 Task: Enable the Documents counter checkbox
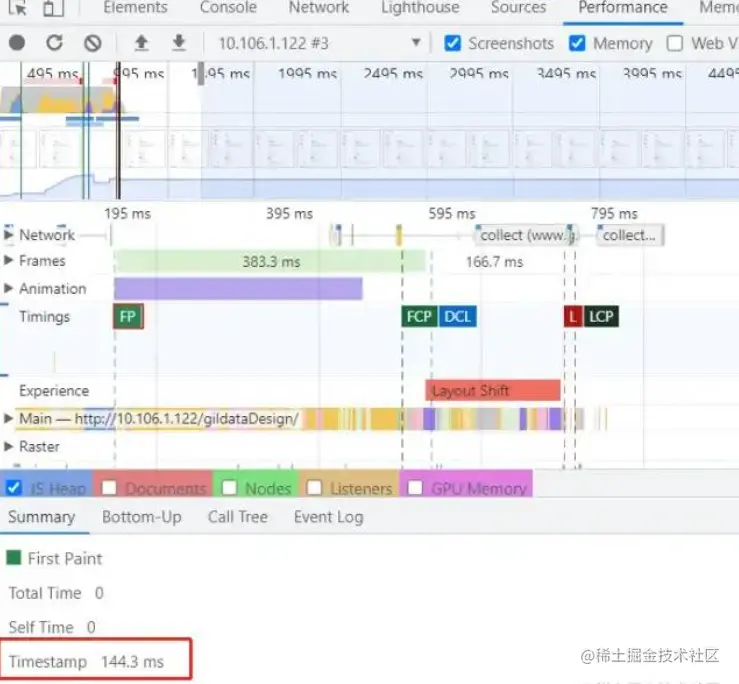(x=109, y=487)
